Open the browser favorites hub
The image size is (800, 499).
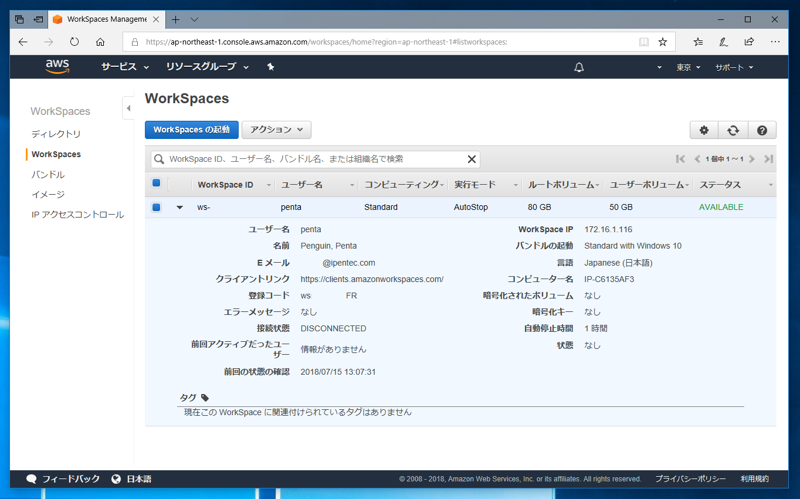[x=698, y=42]
